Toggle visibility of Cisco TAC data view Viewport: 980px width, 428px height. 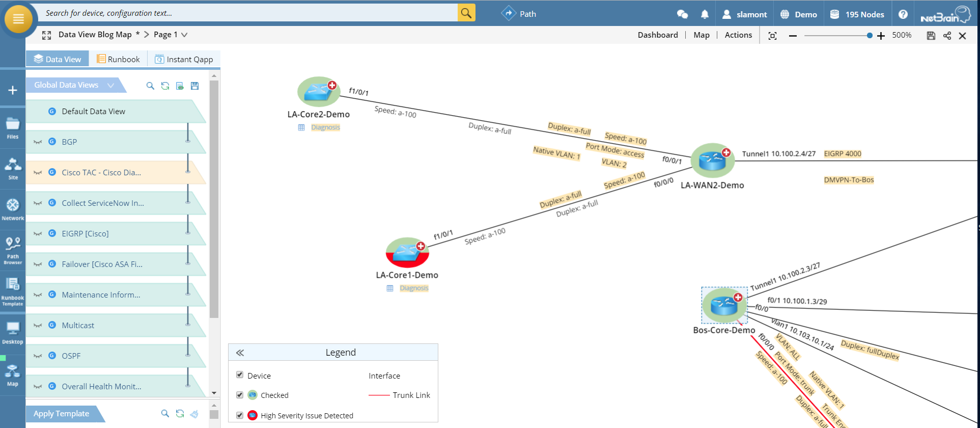pos(38,173)
